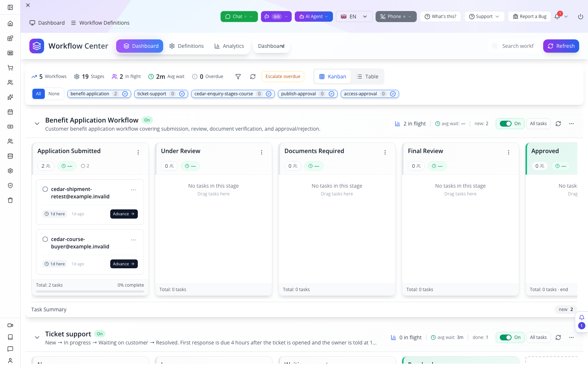Image resolution: width=588 pixels, height=368 pixels.
Task: Click All tasks for Ticket support
Action: 538,337
